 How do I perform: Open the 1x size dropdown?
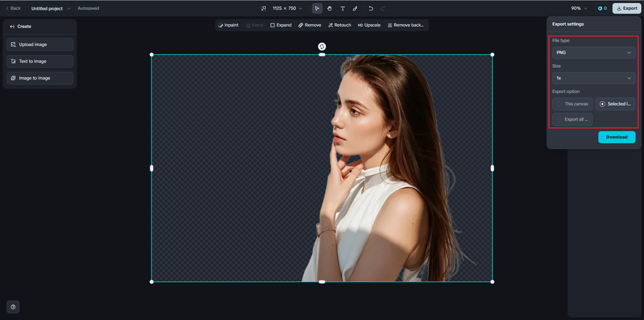tap(594, 78)
